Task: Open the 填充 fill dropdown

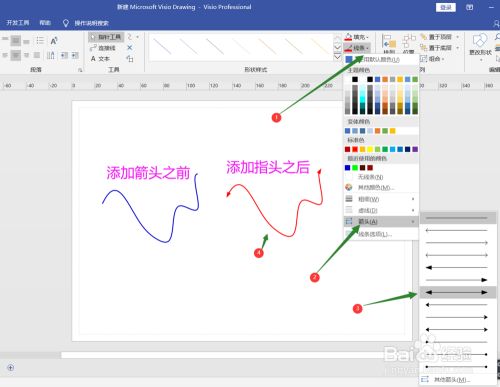Action: (357, 37)
